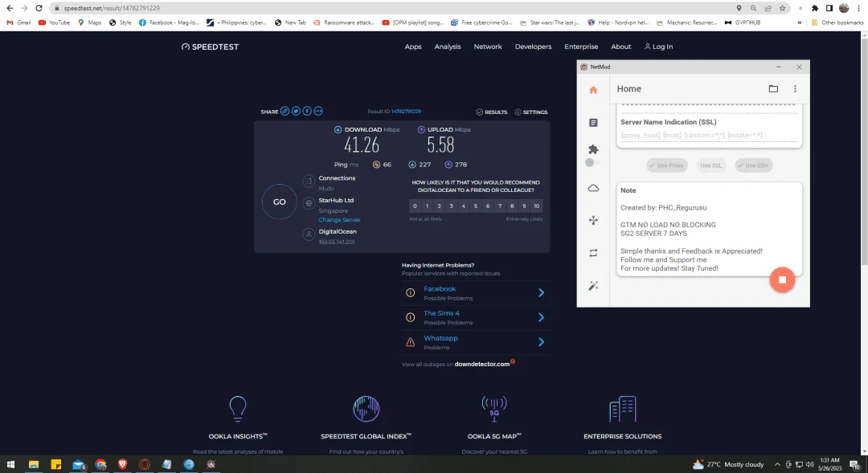Open the NetMod Home sidebar icon

[x=593, y=90]
